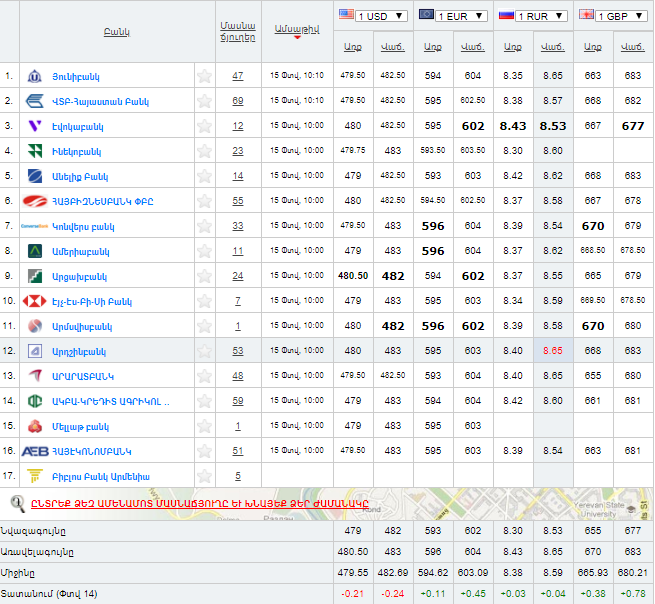
Task: Toggle favorite star for row 2 bank
Action: 204,101
